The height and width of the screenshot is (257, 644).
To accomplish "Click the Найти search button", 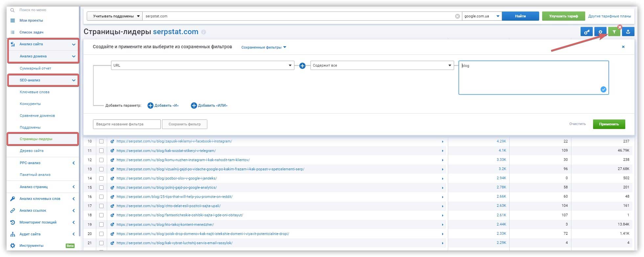I will point(520,16).
